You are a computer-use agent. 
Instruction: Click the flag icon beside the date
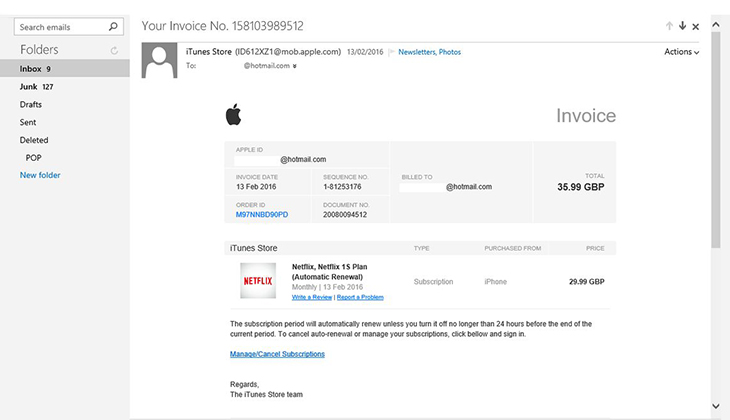tap(391, 52)
